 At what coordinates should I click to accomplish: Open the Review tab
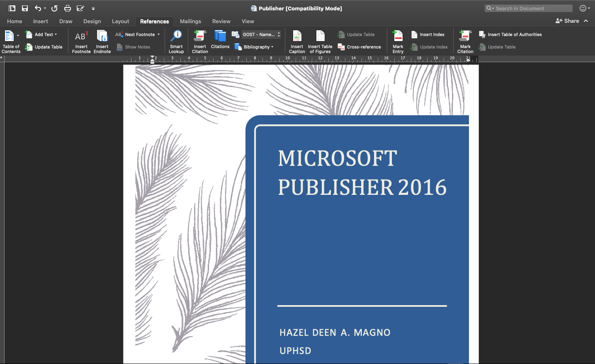pos(221,21)
